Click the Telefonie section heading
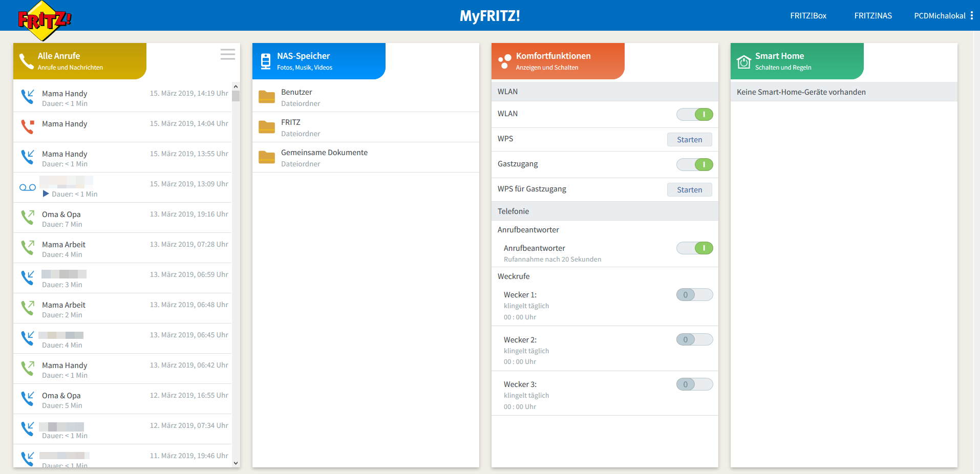 point(513,211)
